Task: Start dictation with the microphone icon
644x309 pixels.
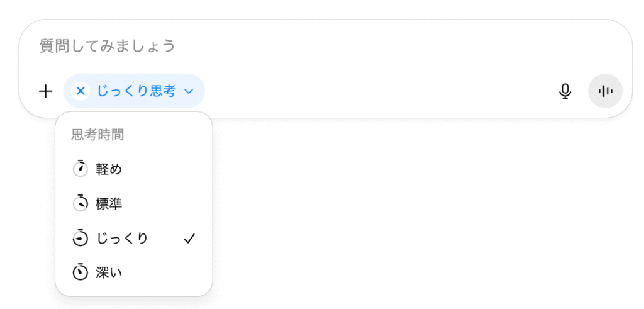Action: [565, 91]
